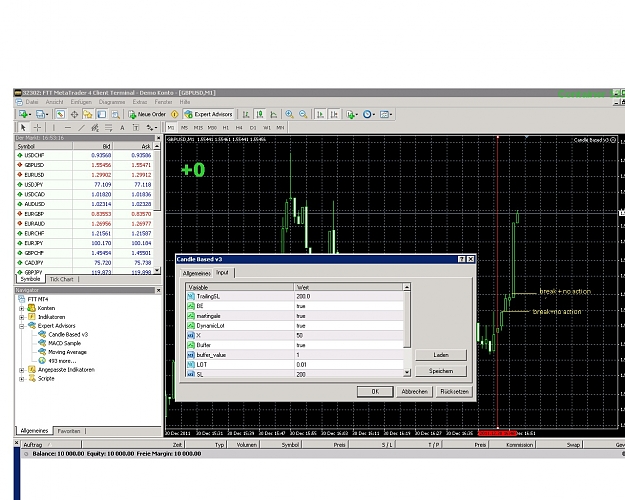Open the templates dropdown icon
625x500 pixels.
click(385, 114)
